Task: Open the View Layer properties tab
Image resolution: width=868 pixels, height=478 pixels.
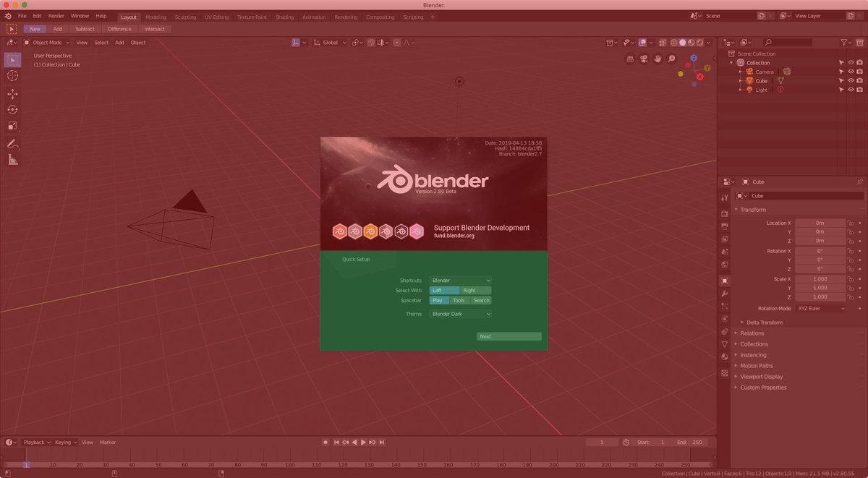Action: click(725, 239)
